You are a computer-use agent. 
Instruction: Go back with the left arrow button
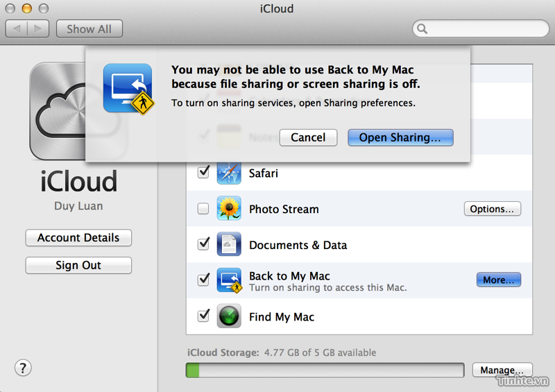point(16,28)
